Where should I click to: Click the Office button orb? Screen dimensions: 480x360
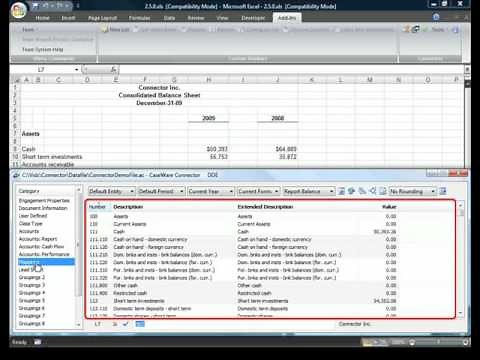[x=19, y=10]
